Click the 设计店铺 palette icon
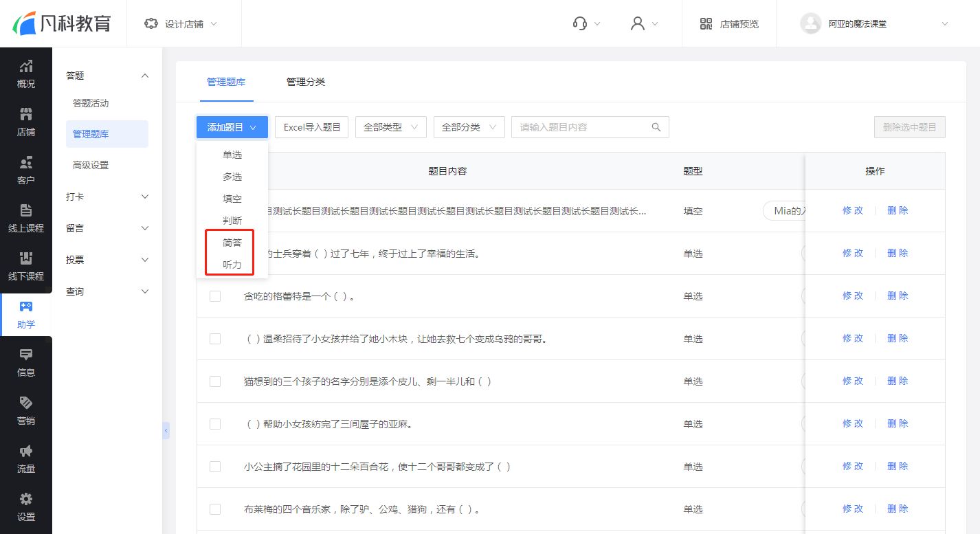980x534 pixels. [x=151, y=23]
